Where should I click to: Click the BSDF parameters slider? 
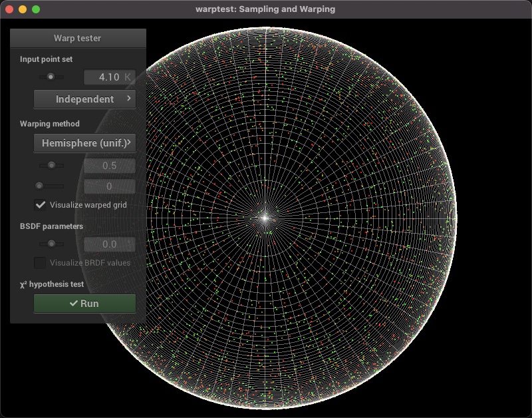(51, 244)
